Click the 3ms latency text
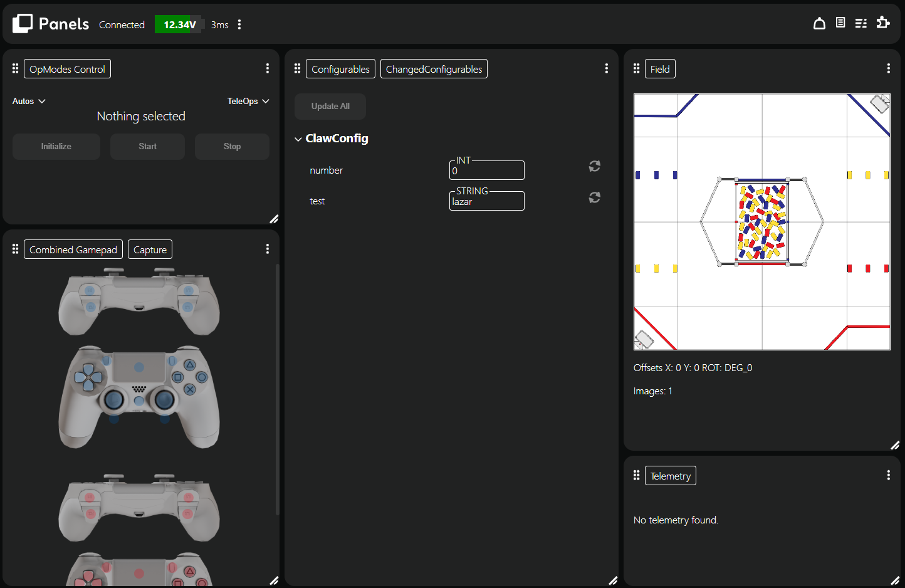905x588 pixels. click(x=219, y=24)
